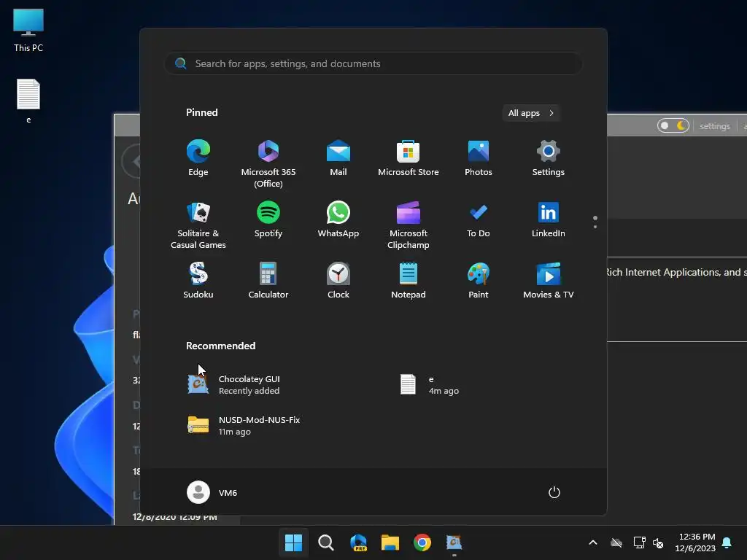The image size is (747, 560).
Task: Open the VM6 user account menu
Action: tap(212, 492)
